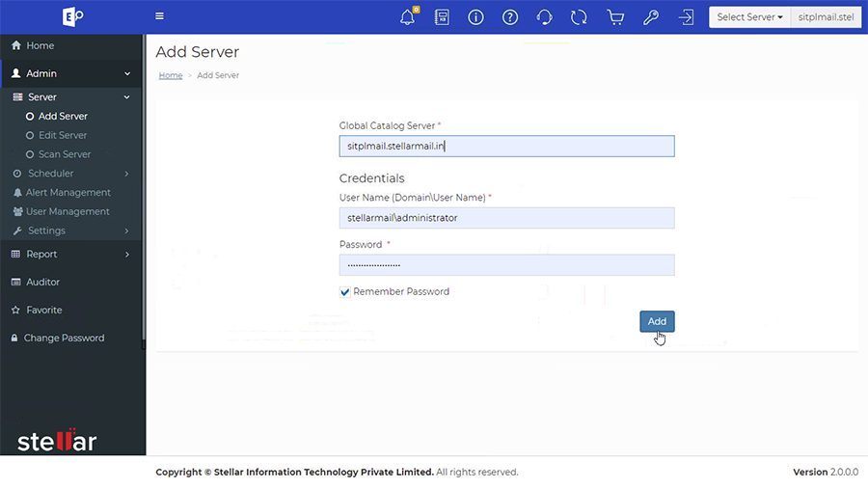Open the Buy cart icon
The image size is (868, 488).
tap(615, 17)
